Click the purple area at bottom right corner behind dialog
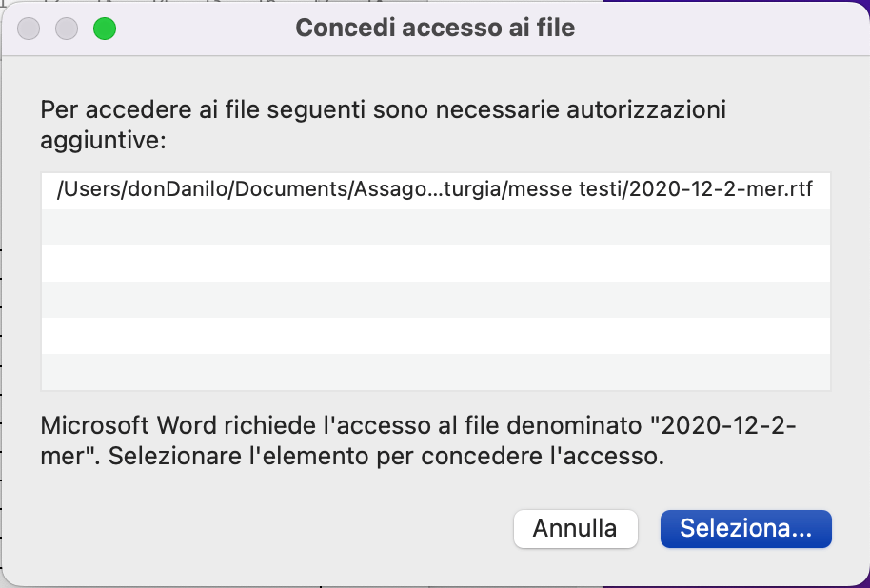 coord(866,583)
